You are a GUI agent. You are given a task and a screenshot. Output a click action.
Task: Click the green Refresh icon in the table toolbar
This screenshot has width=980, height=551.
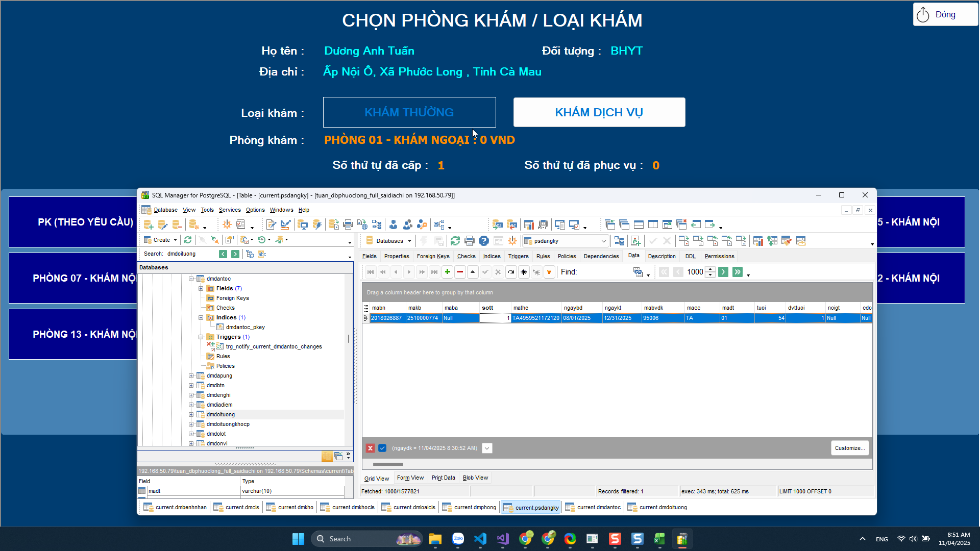[x=455, y=241]
